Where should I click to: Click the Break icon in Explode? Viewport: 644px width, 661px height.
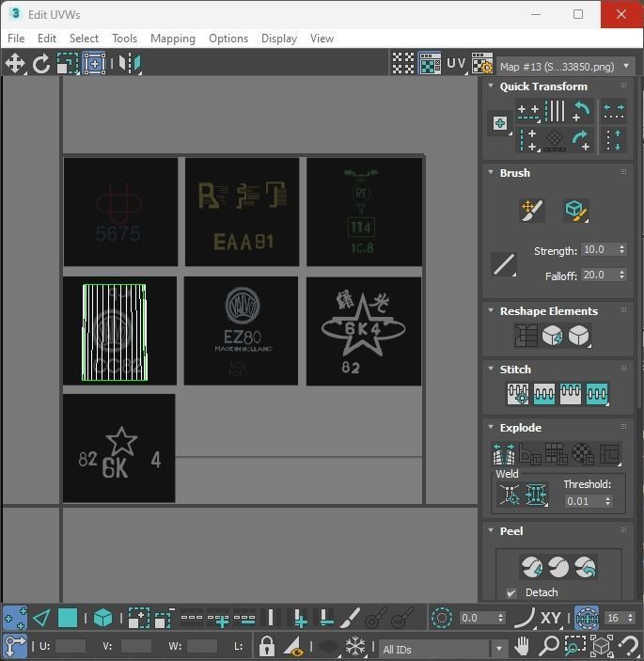504,453
